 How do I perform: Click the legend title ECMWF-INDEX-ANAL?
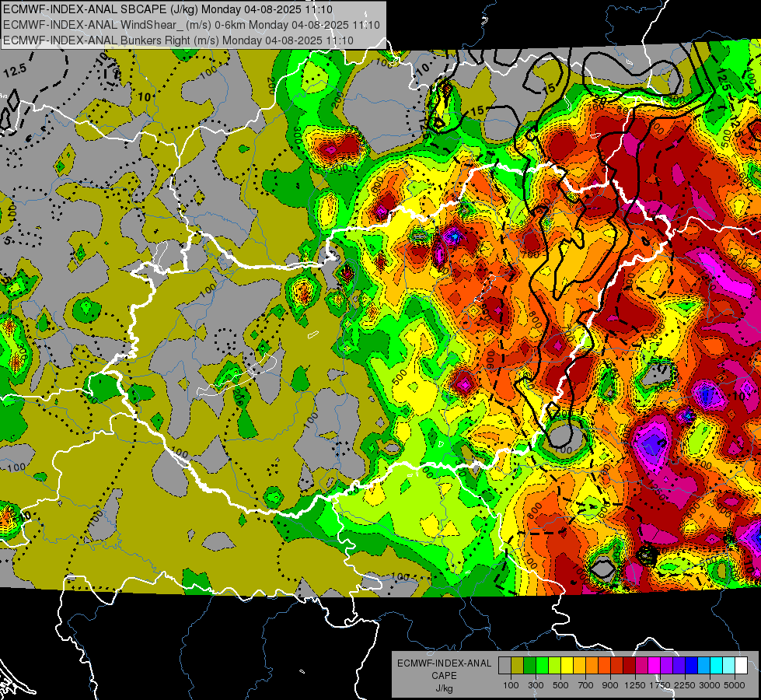445,663
